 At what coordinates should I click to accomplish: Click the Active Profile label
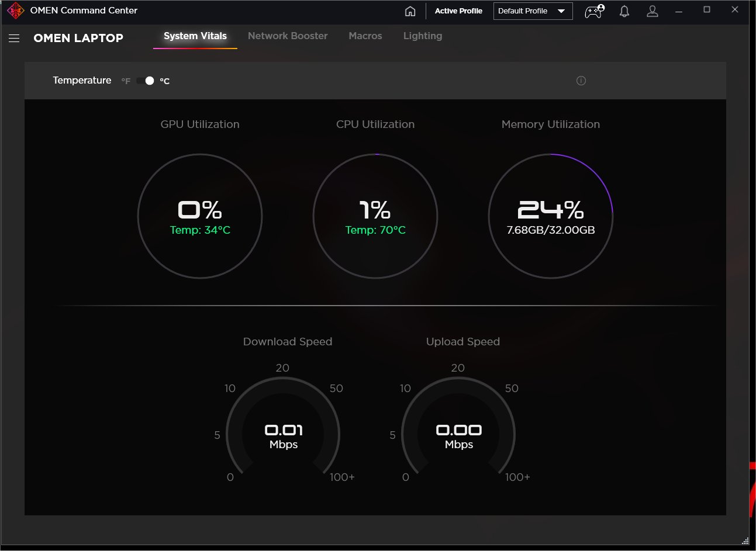coord(458,11)
